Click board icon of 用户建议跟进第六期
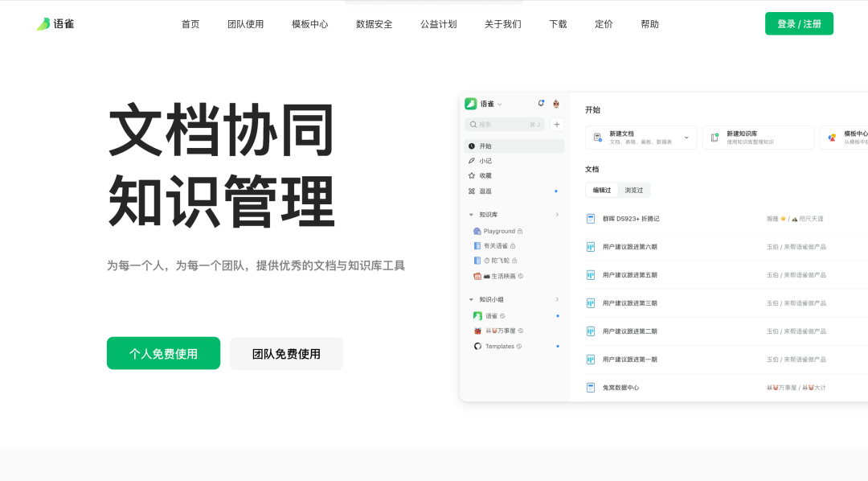 (x=591, y=247)
